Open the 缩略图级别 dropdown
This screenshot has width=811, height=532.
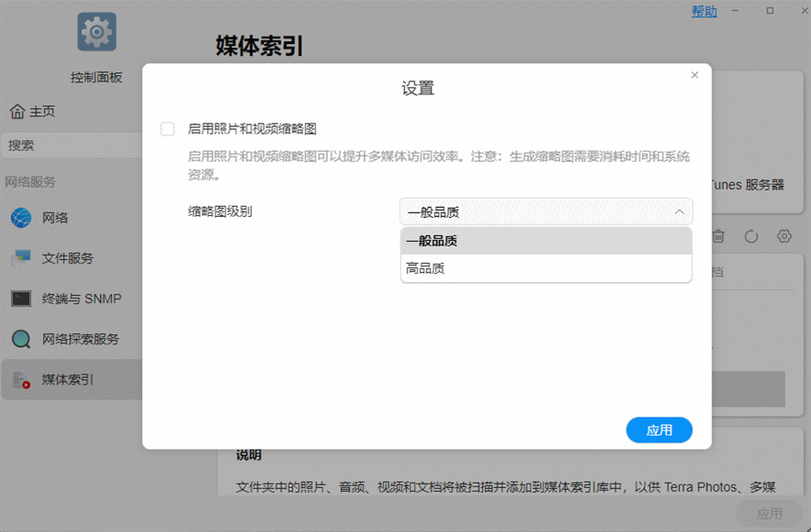tap(546, 212)
